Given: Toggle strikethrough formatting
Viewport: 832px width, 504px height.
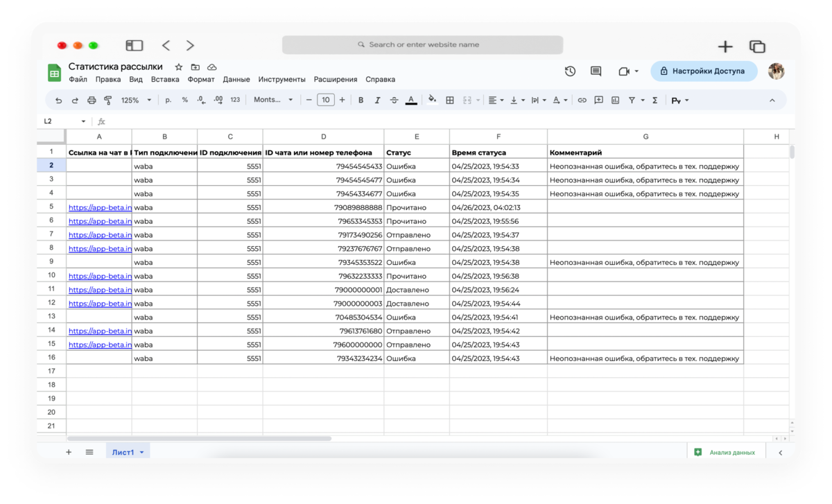Looking at the screenshot, I should (394, 101).
